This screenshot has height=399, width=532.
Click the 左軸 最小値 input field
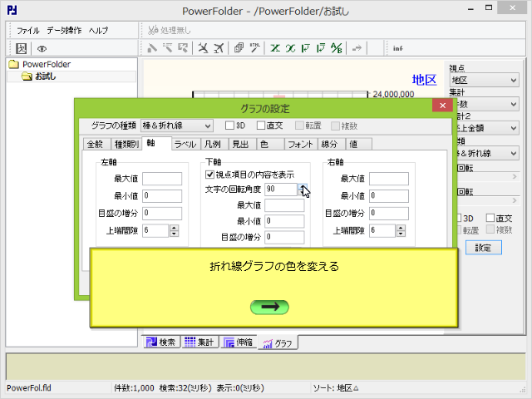(x=162, y=196)
